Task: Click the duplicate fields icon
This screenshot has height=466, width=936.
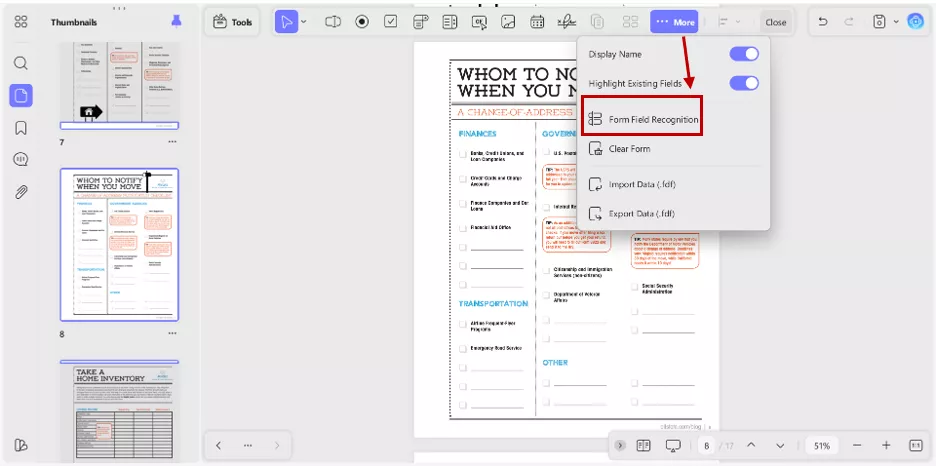Action: click(x=597, y=22)
